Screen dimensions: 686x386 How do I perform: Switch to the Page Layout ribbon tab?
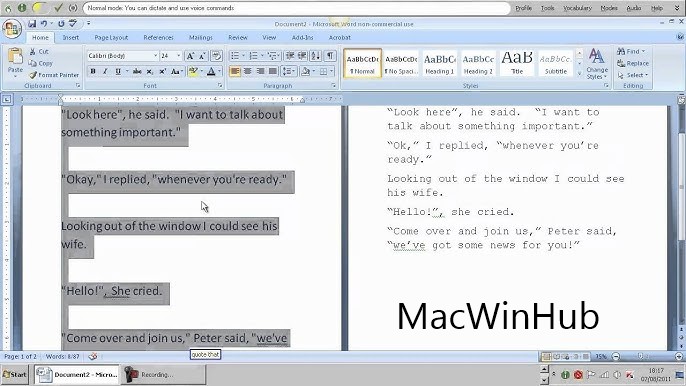[111, 38]
